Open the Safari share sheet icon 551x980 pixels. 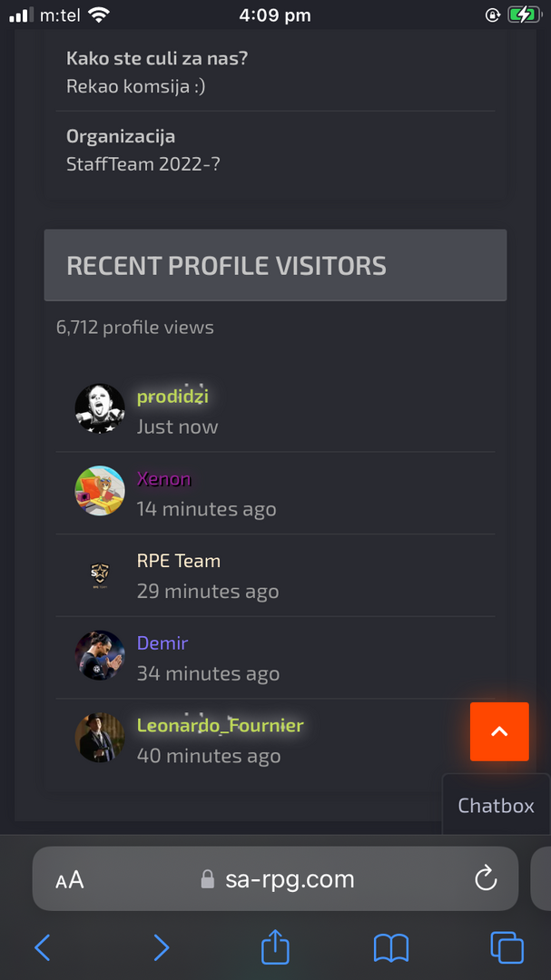click(x=275, y=946)
